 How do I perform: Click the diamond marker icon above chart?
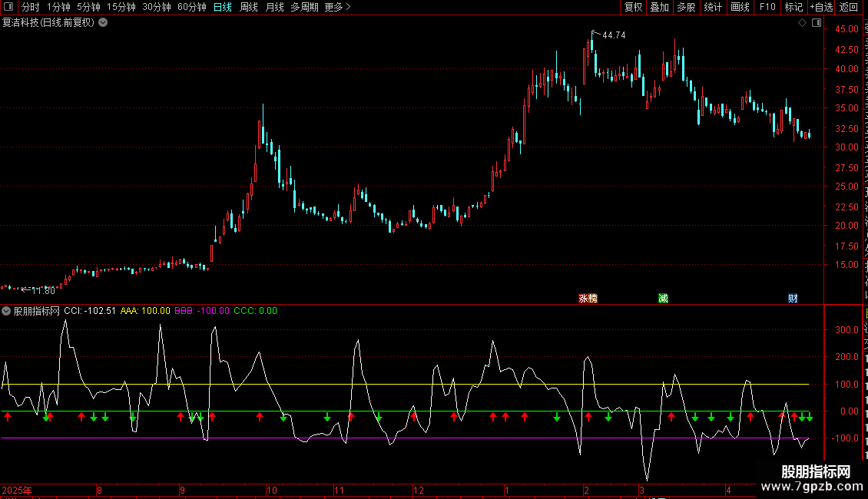tap(802, 23)
